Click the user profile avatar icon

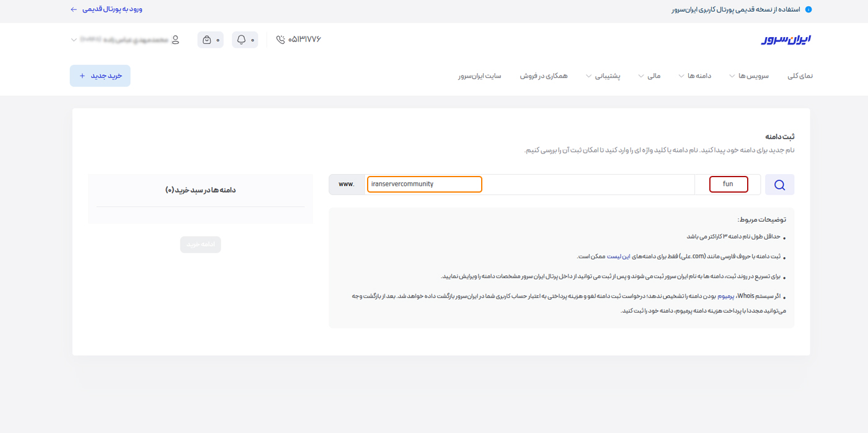click(x=175, y=40)
